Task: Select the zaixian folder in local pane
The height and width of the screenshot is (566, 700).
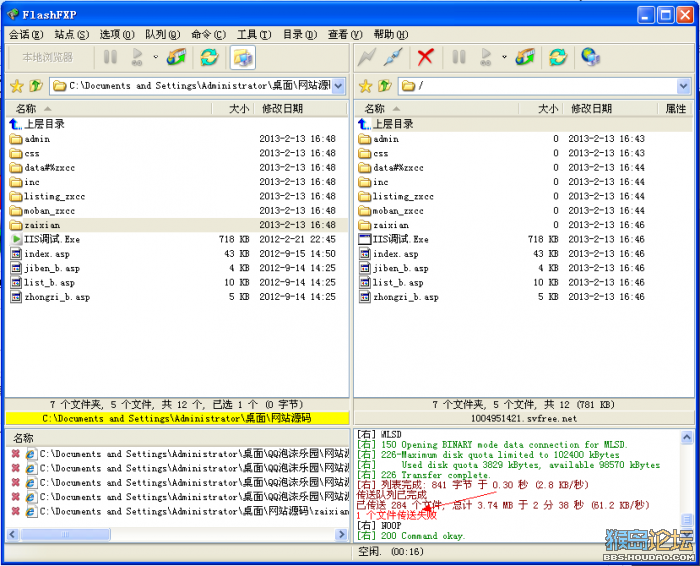Action: (x=177, y=225)
